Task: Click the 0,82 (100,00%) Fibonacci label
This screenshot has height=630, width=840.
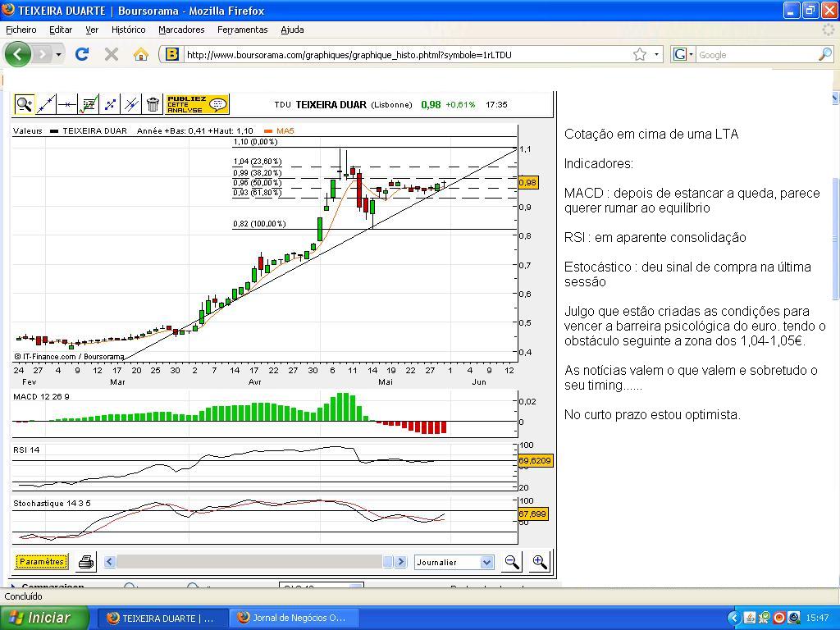Action: click(259, 223)
